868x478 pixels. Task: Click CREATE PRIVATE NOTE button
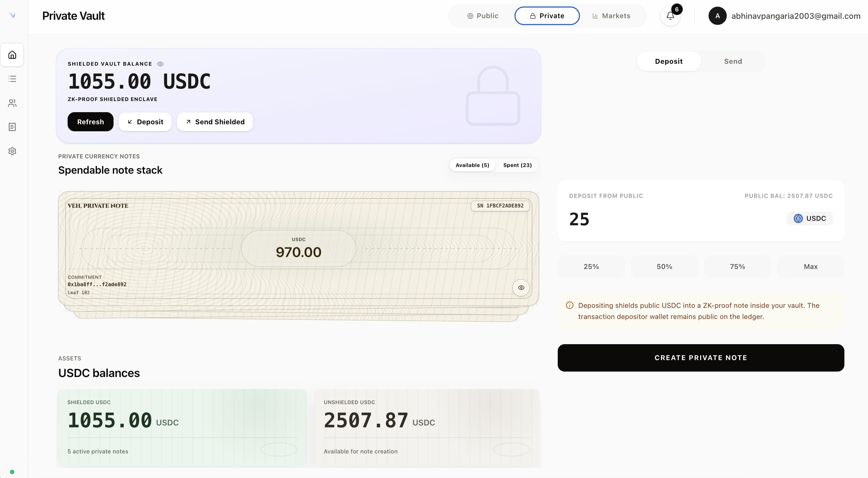pos(701,358)
